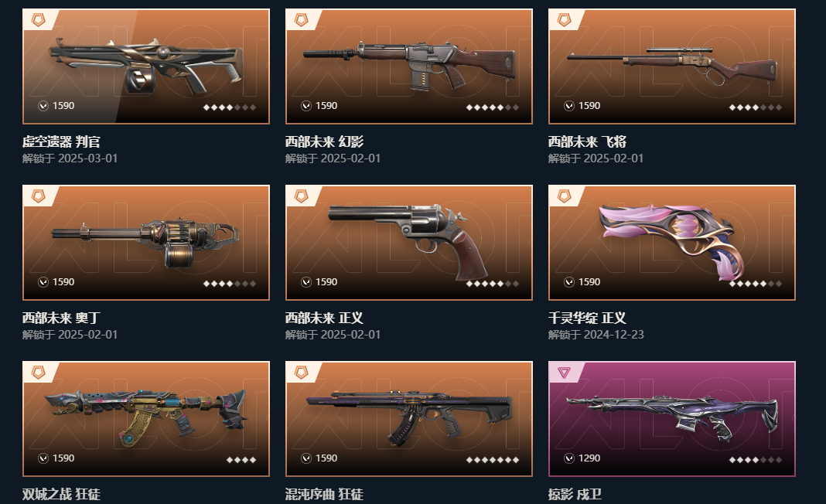Click the 1290 price on 掠影 戍卫 card

coord(589,458)
